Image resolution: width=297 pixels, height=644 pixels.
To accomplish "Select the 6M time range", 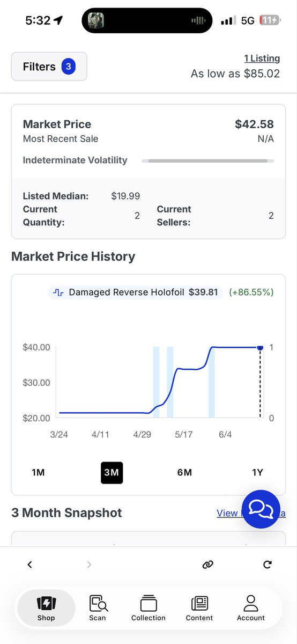I will click(184, 472).
